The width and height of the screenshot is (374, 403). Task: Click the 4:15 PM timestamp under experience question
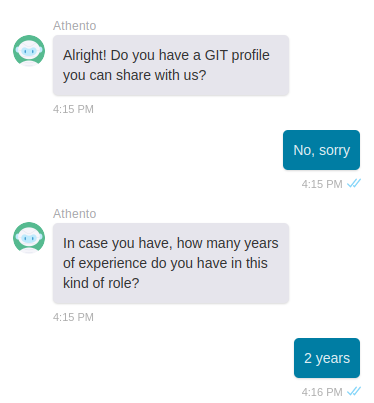(x=73, y=317)
